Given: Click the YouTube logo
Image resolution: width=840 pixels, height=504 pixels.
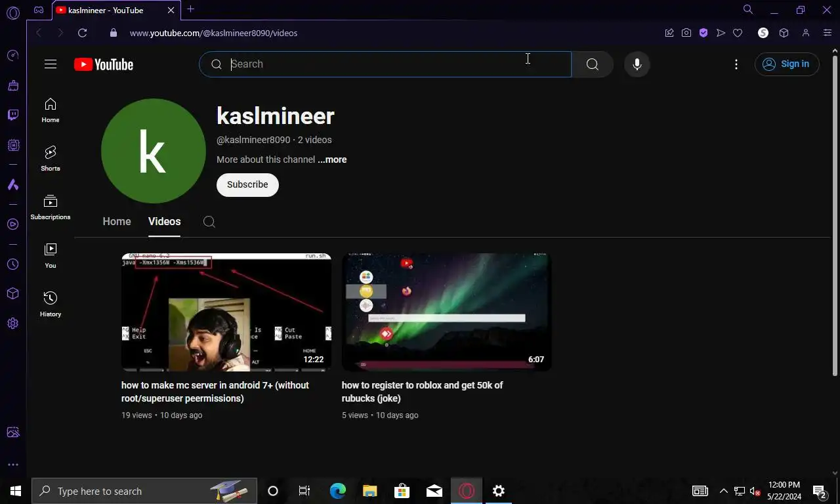Looking at the screenshot, I should pyautogui.click(x=104, y=64).
